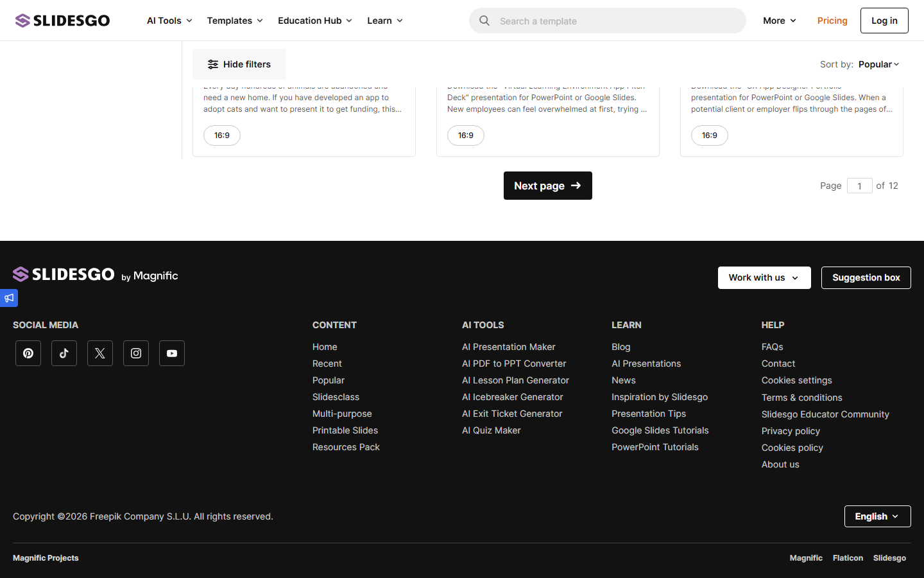
Task: Open the AI Quiz Maker link
Action: [492, 430]
